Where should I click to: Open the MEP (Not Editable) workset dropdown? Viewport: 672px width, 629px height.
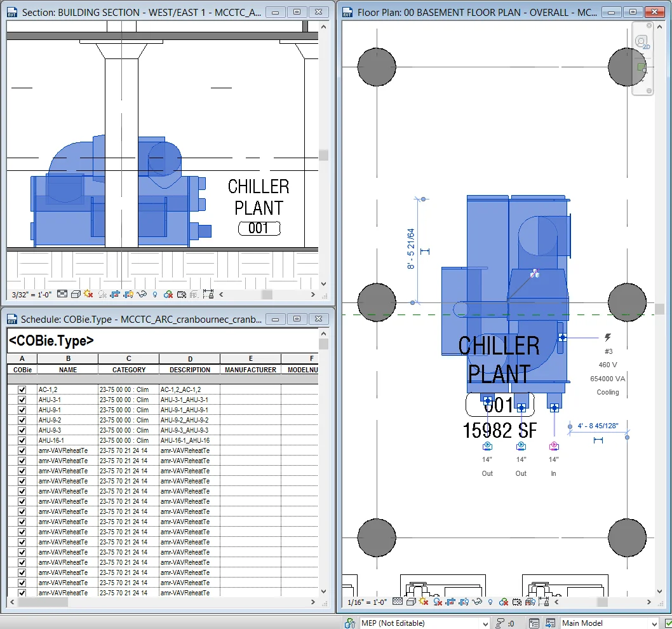[x=425, y=623]
